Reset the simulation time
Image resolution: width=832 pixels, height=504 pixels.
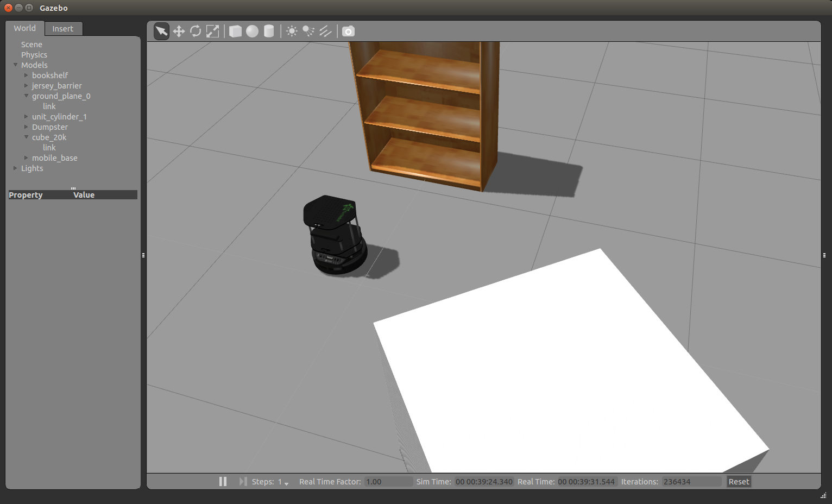coord(739,482)
